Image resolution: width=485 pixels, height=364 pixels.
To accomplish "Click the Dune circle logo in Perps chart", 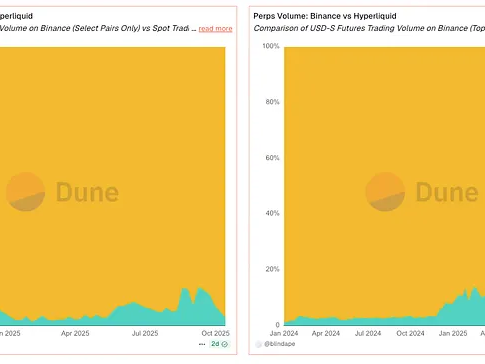I will [385, 192].
